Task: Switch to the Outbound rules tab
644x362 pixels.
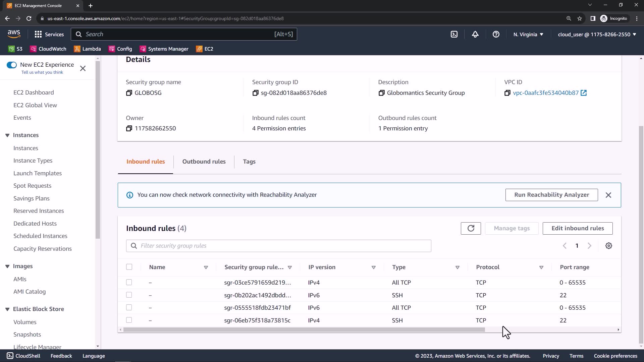Action: (204, 162)
